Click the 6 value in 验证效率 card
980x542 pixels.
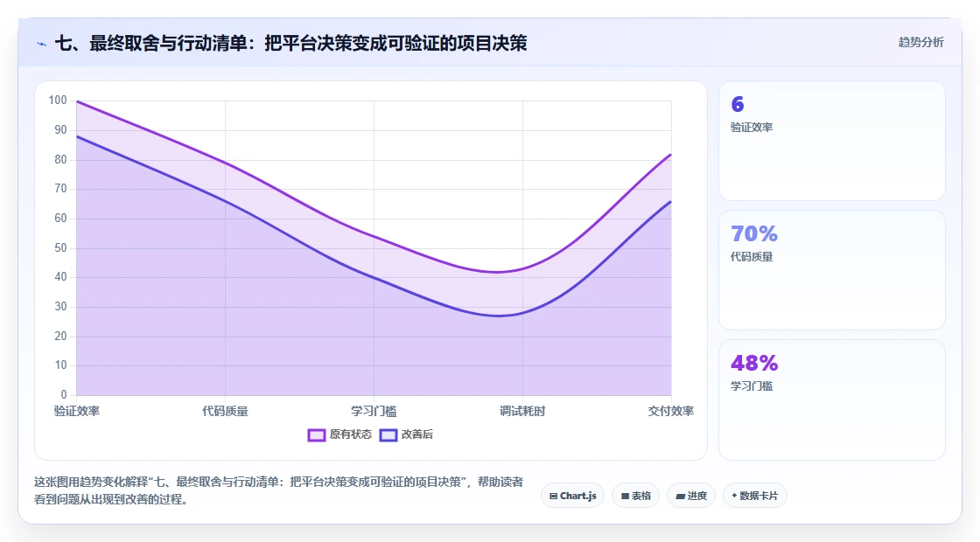tap(738, 104)
